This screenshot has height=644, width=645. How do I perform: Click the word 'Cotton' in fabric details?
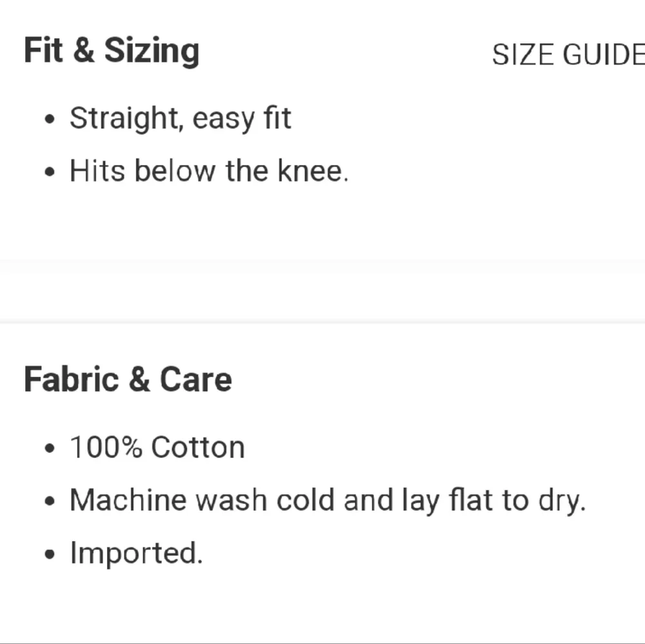tap(198, 447)
